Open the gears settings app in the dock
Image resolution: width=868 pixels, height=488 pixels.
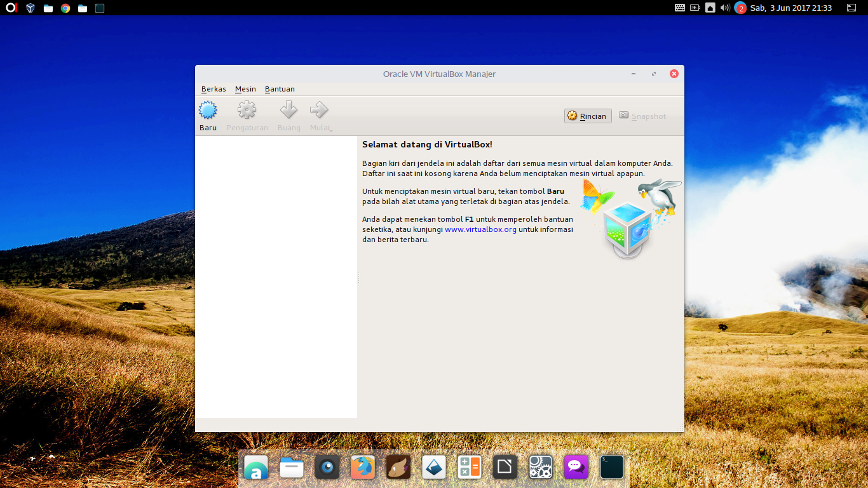pos(541,467)
